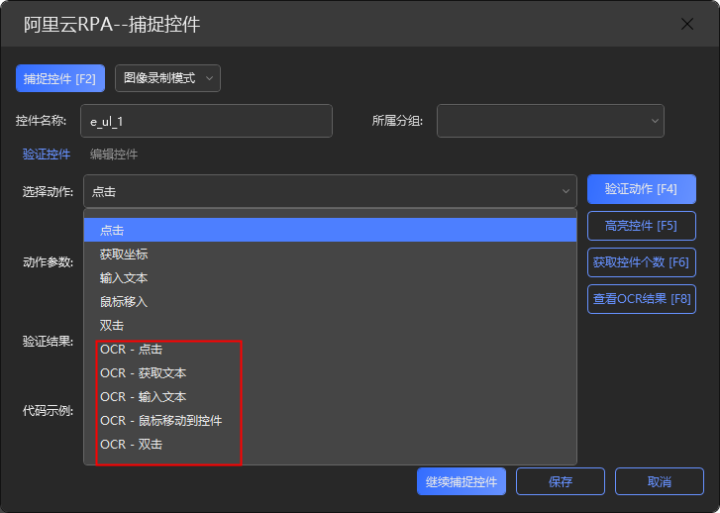Run 验证动作 [F4]
This screenshot has width=720, height=513.
point(641,189)
